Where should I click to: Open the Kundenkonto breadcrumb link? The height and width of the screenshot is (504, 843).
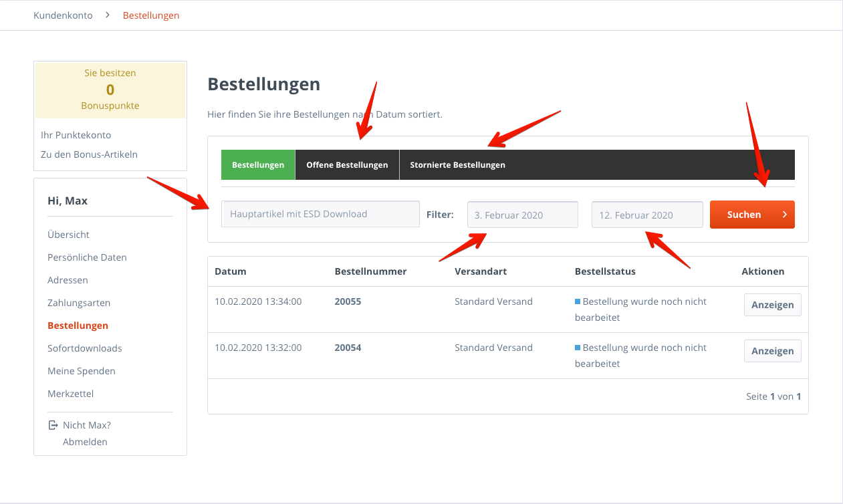coord(63,15)
